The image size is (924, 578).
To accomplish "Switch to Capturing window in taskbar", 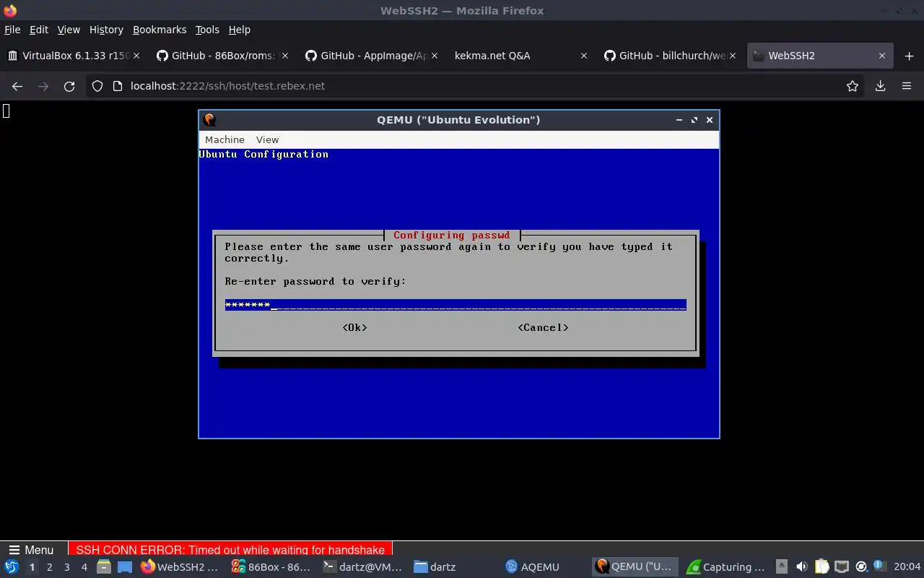I will coord(727,567).
